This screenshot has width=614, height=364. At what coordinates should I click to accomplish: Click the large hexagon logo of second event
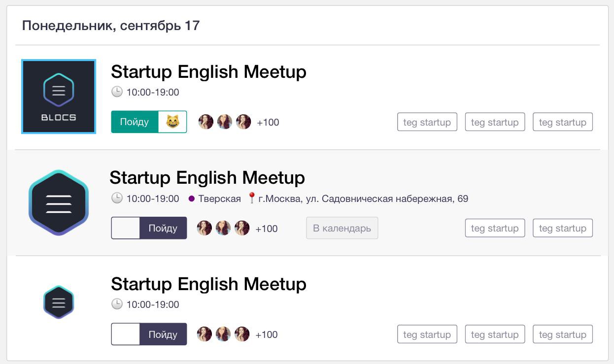point(59,202)
